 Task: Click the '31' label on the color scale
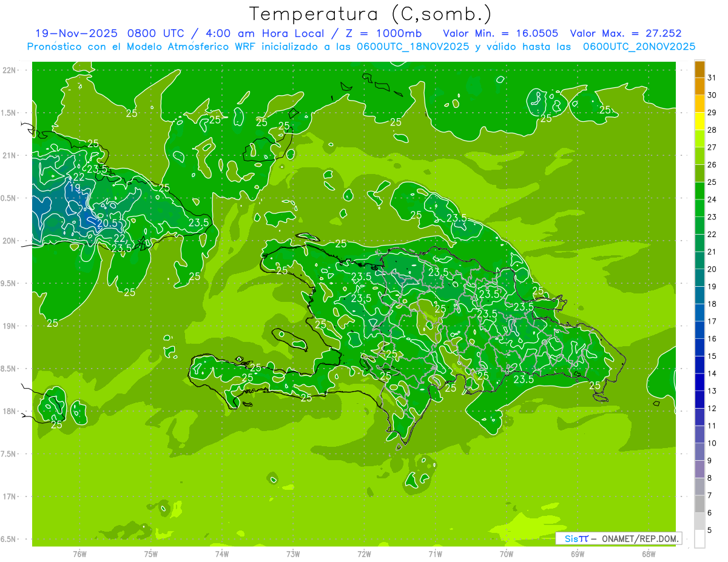click(712, 78)
